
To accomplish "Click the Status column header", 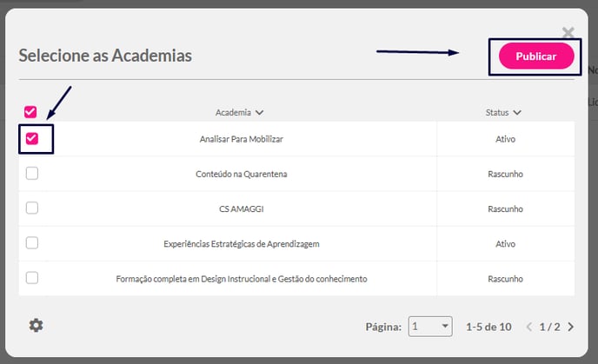I will [497, 112].
